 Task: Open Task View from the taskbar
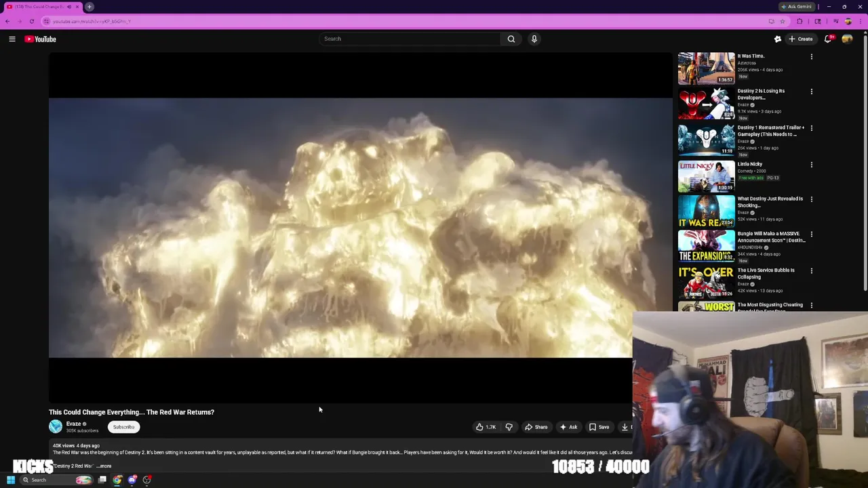coord(102,480)
